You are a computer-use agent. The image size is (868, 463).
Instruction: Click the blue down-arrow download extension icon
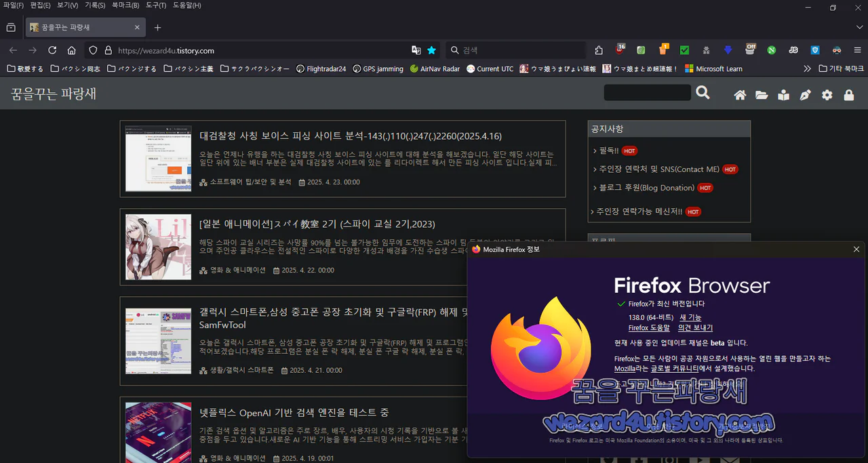click(728, 50)
